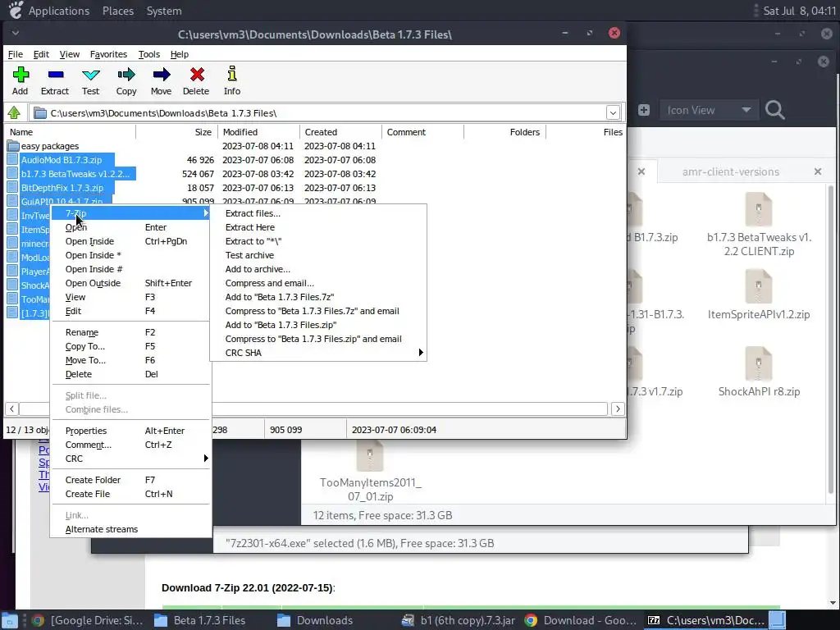Click the Add toolbar icon
This screenshot has height=630, width=840.
21,75
